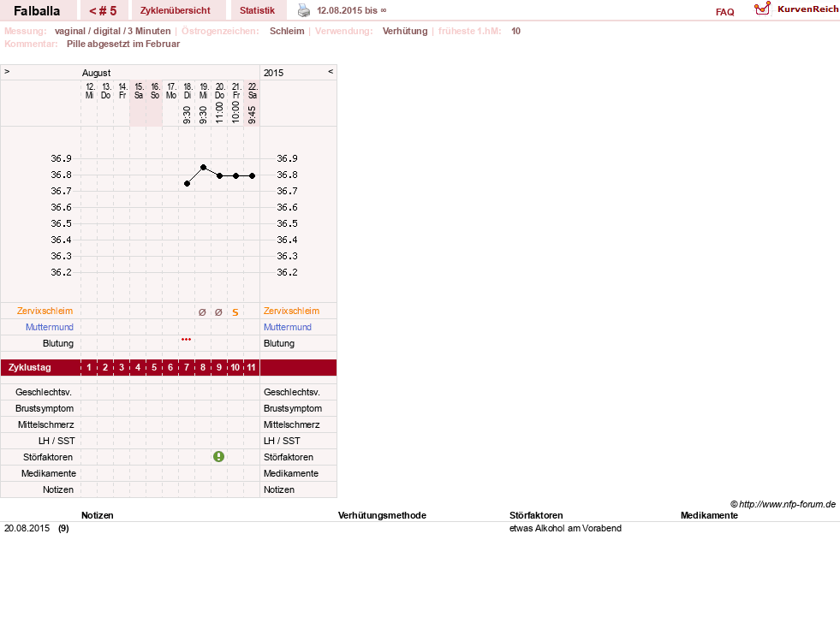Click the 9:45 measurement time
The width and height of the screenshot is (840, 617).
pos(252,115)
